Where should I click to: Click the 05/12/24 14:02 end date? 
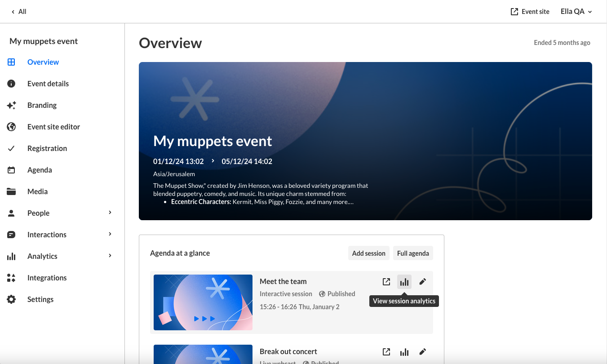click(247, 161)
